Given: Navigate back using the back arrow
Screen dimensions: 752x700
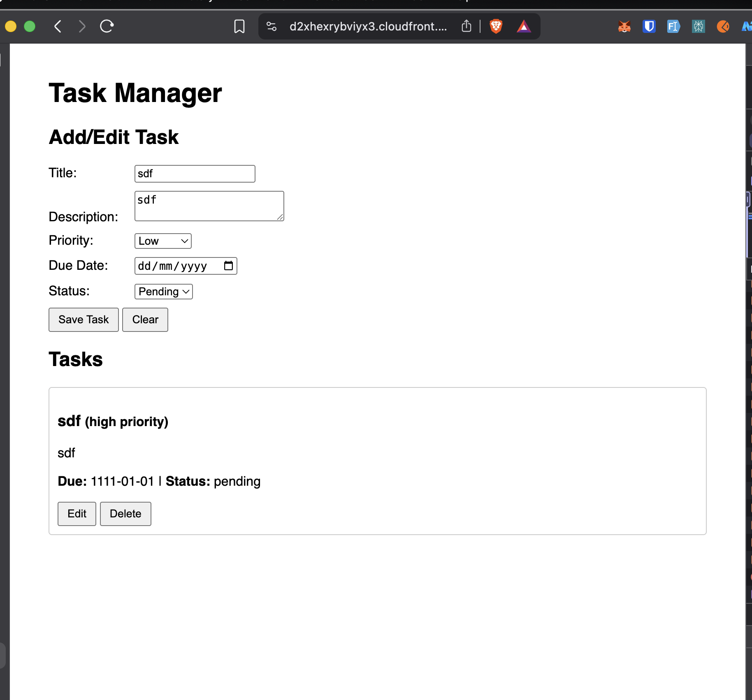Looking at the screenshot, I should (x=58, y=26).
